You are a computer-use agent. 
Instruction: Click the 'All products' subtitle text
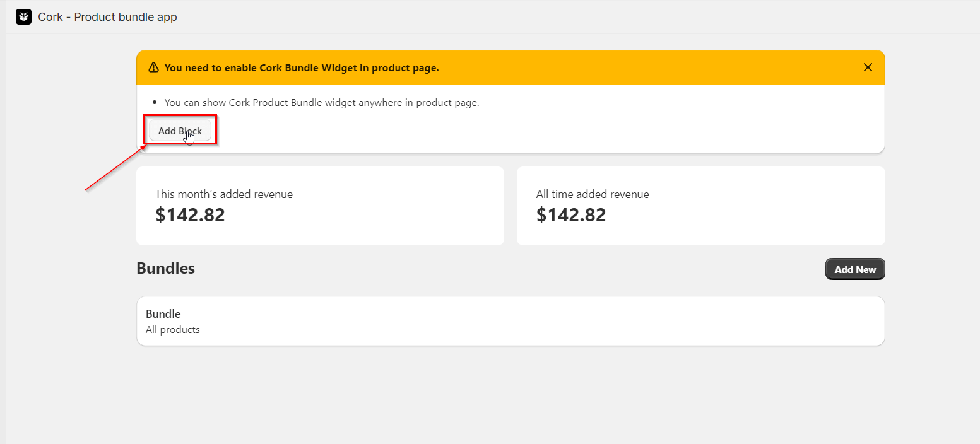point(173,330)
